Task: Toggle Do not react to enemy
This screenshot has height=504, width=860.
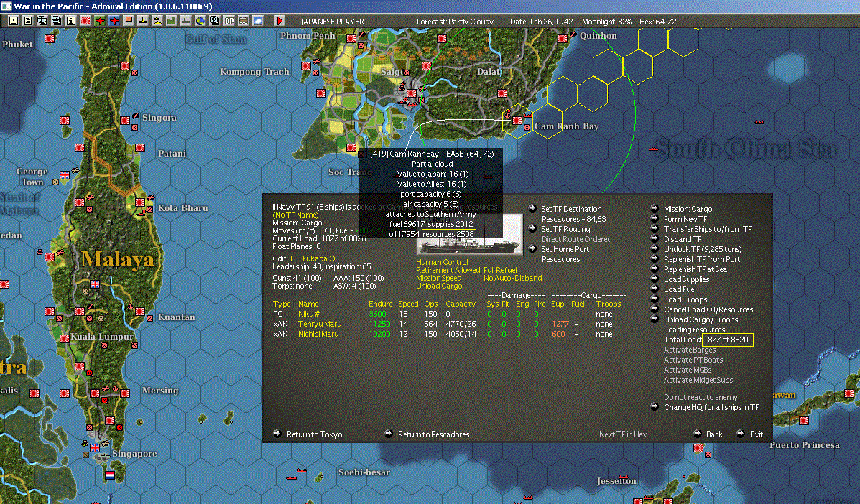Action: tap(701, 397)
